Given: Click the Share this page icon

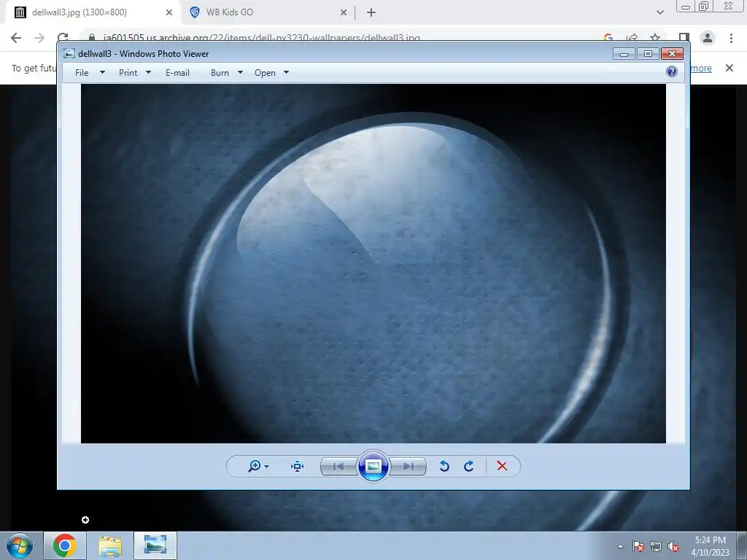Looking at the screenshot, I should (632, 37).
